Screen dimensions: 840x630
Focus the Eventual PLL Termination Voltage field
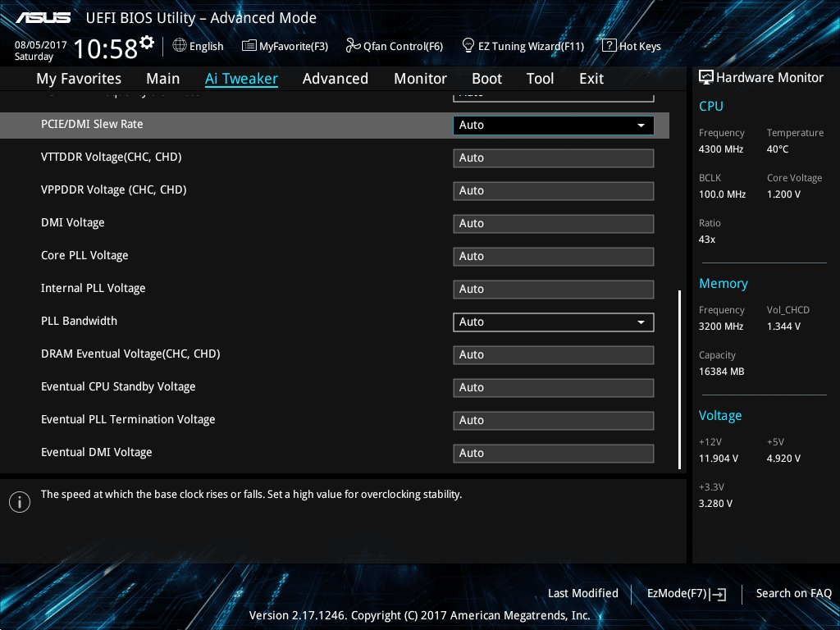pos(554,421)
